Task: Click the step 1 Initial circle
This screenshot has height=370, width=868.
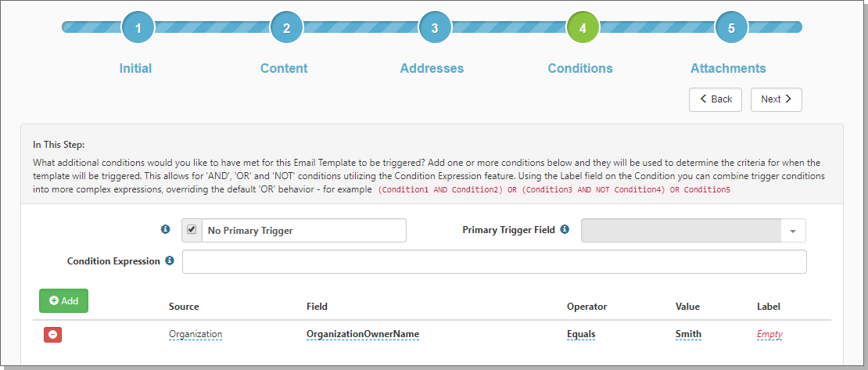Action: point(138,27)
